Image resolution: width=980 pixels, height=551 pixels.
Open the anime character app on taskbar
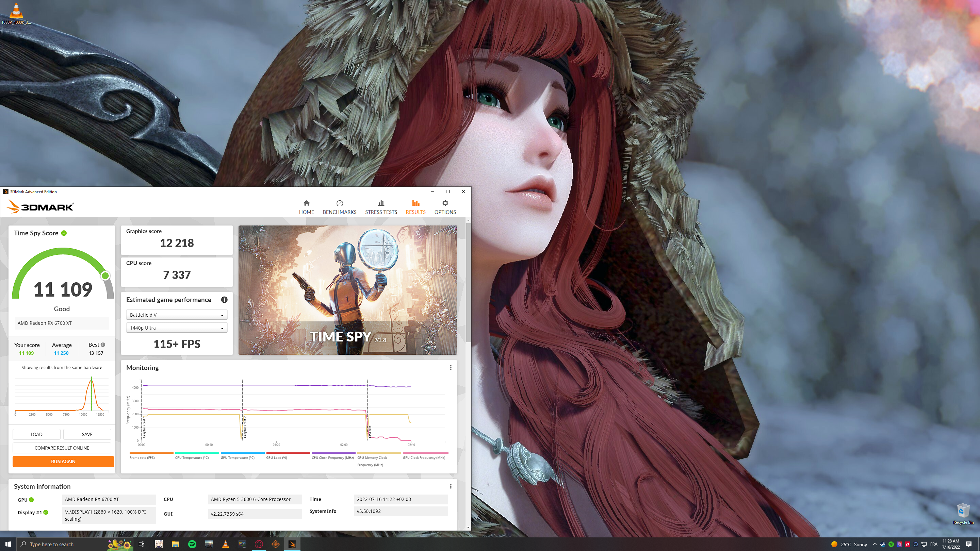pos(159,544)
